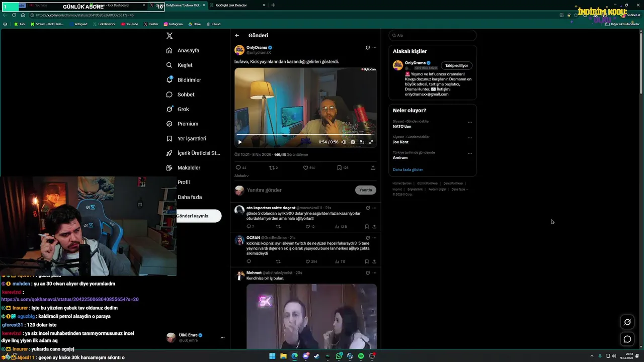Open File Explorer from taskbar
The width and height of the screenshot is (644, 362).
[x=283, y=356]
